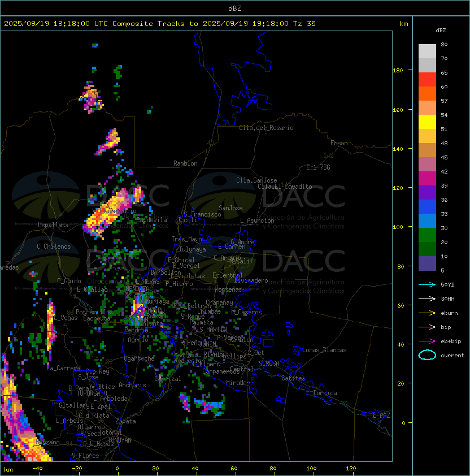Click the 'Potrerillos' map label

pos(94,312)
